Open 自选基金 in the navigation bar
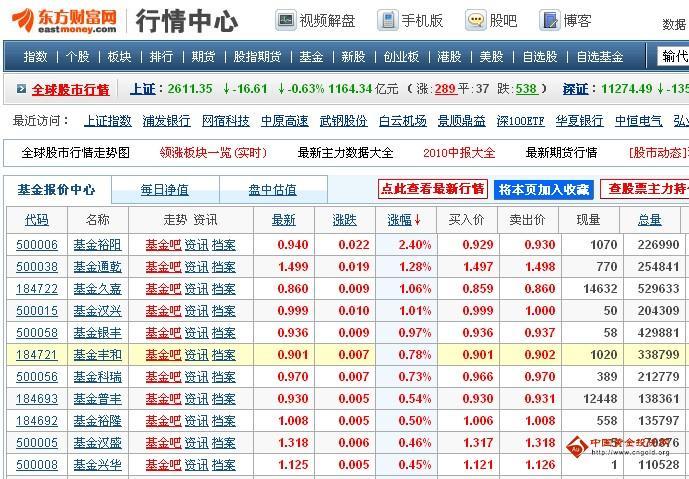Viewport: 689px width, 479px height. pyautogui.click(x=600, y=57)
